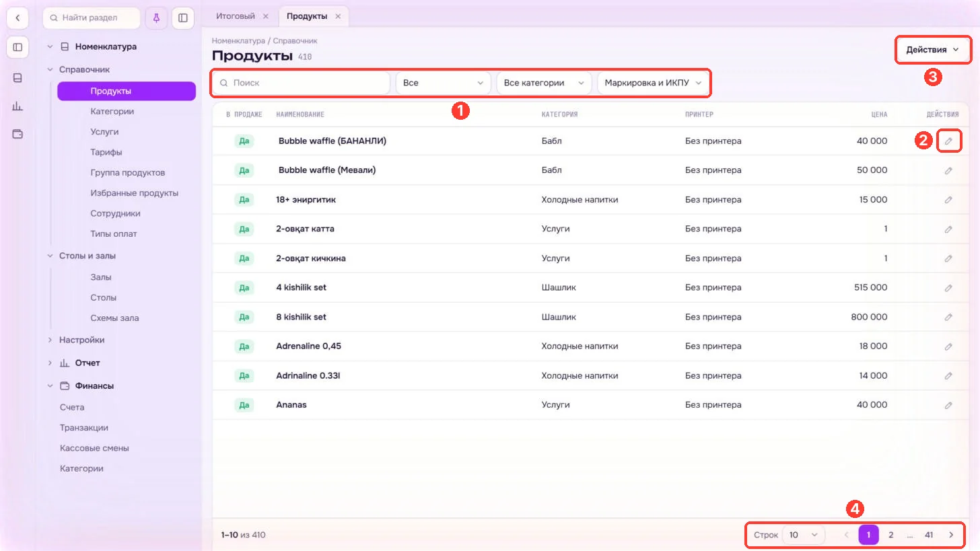980x551 pixels.
Task: Toggle sidebar panel icon beside the pin
Action: coord(183,18)
